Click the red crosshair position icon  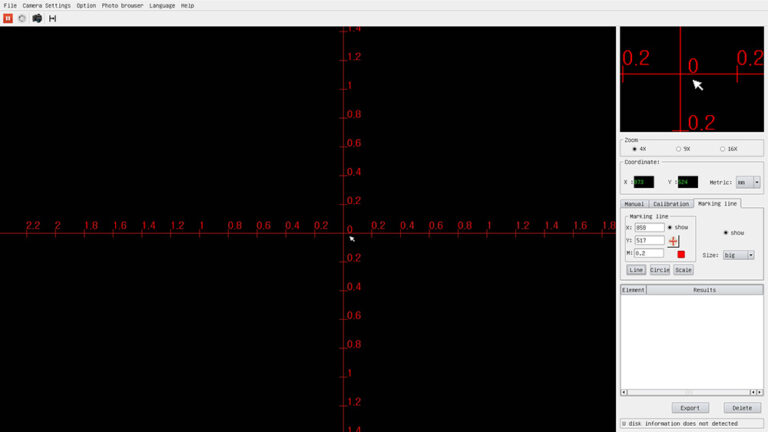[674, 241]
